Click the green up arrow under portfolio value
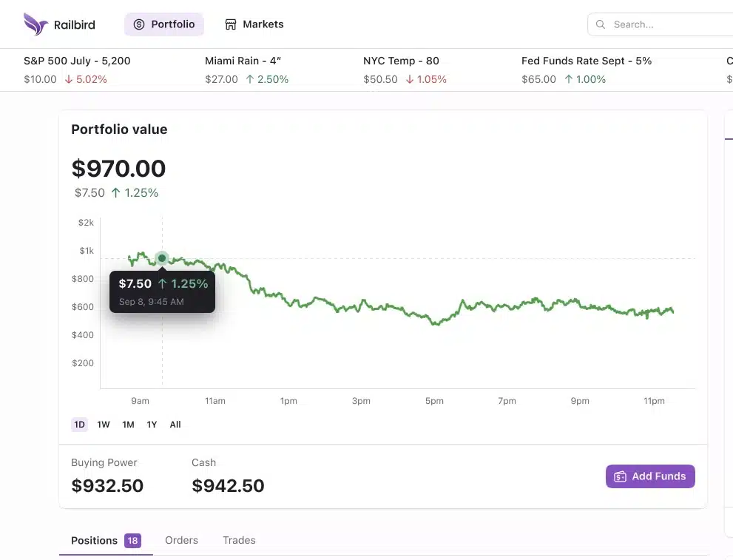The height and width of the screenshot is (560, 733). (116, 193)
